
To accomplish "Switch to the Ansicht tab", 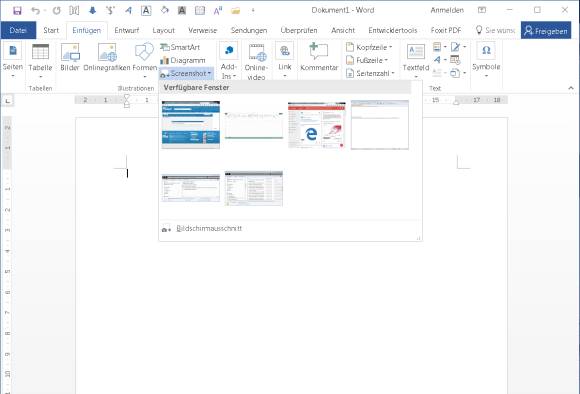I will (343, 30).
